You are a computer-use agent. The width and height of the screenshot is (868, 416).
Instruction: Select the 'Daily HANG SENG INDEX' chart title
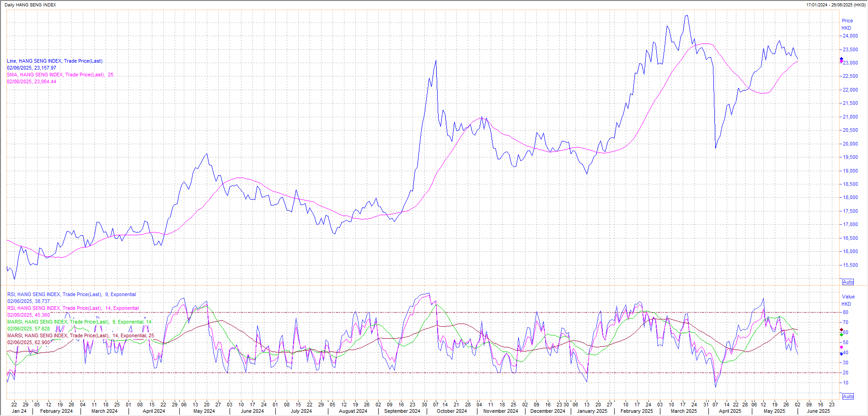(x=30, y=5)
